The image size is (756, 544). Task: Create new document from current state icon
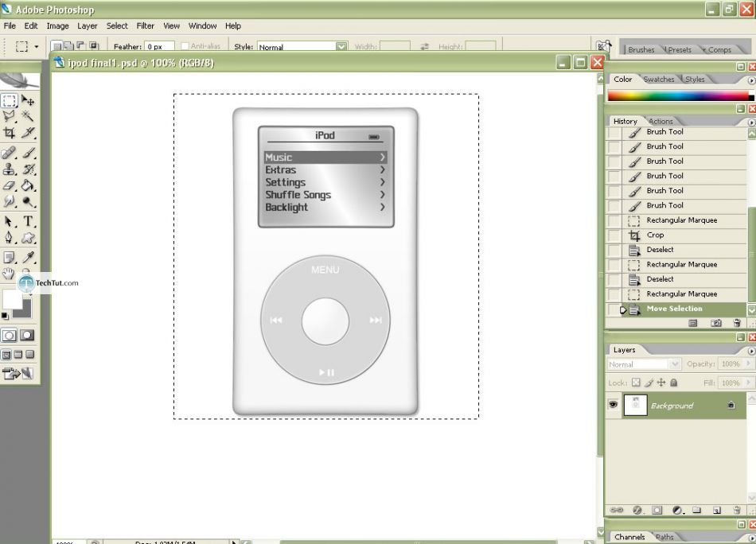pos(693,324)
